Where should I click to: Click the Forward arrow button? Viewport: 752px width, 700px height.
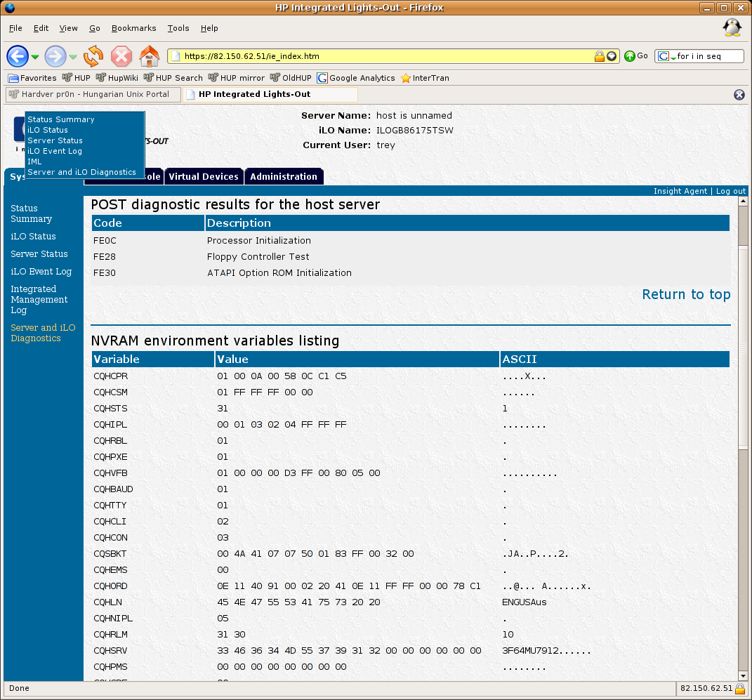[55, 57]
